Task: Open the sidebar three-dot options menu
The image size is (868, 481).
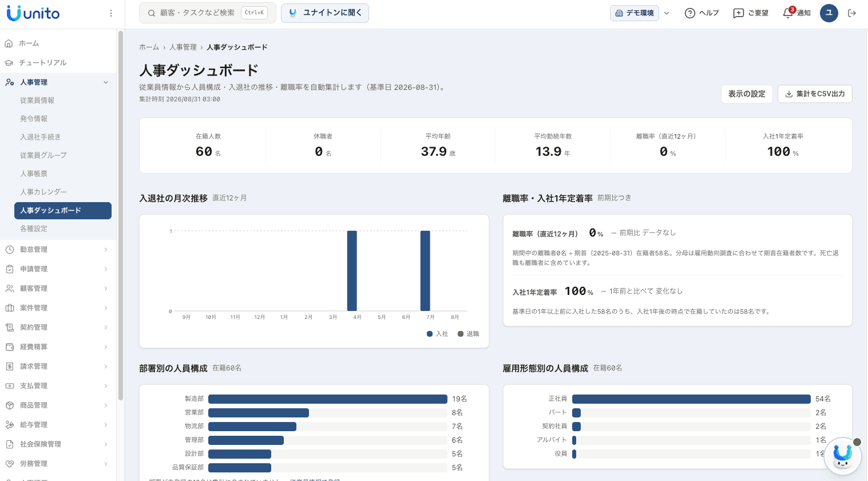Action: [x=111, y=13]
